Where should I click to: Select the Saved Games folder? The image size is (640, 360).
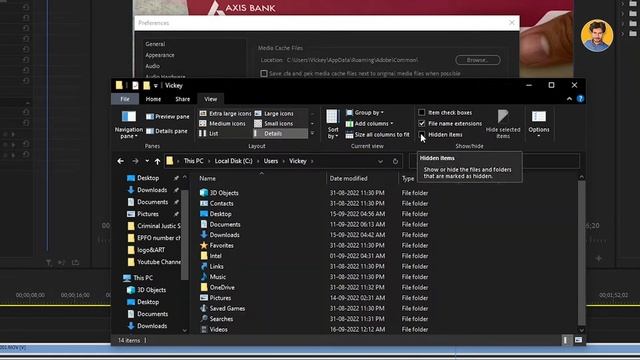(227, 309)
